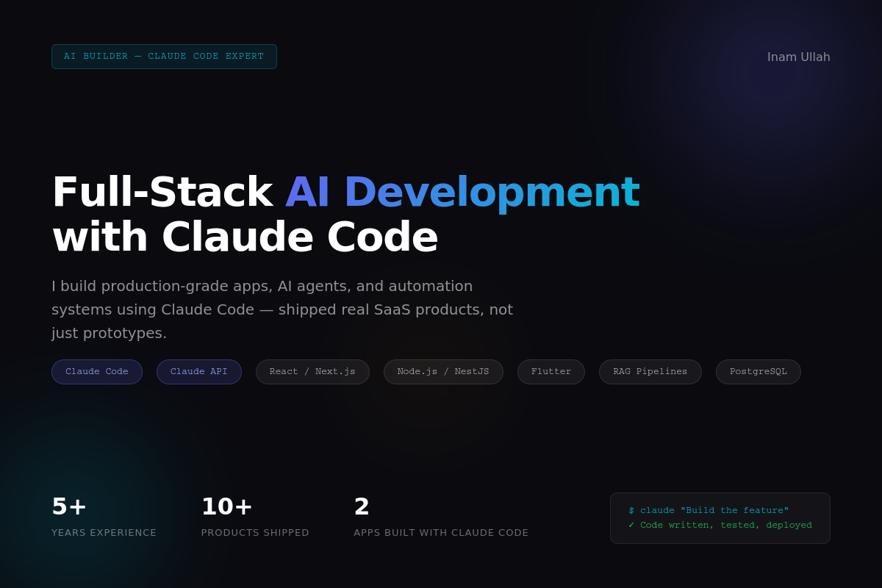
Task: Select the RAG Pipelines tag
Action: pos(650,372)
